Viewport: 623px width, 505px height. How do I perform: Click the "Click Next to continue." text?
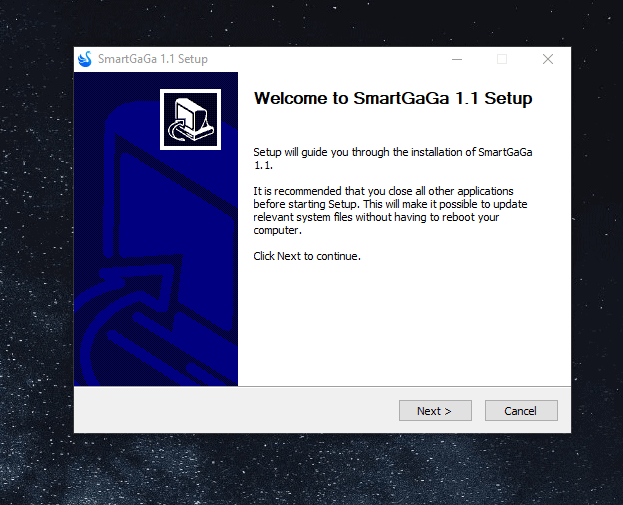click(306, 256)
